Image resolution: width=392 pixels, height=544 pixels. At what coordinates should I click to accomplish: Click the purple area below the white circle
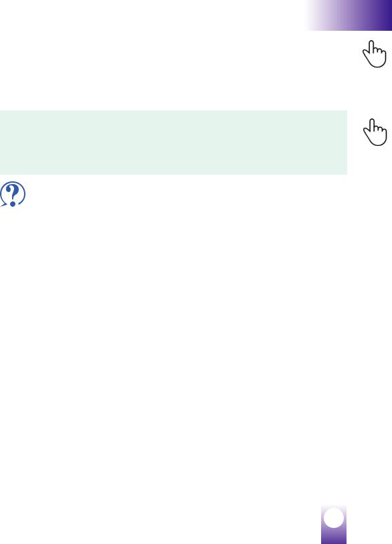point(334,537)
